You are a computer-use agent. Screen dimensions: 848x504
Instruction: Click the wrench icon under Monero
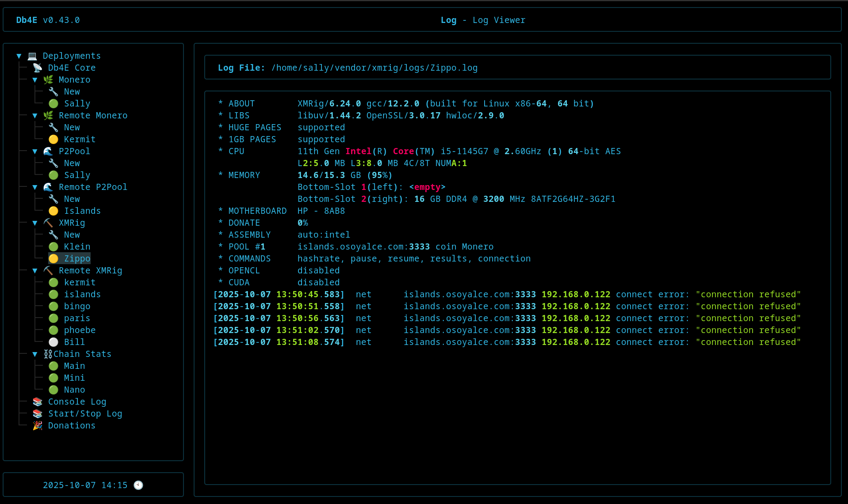(53, 91)
